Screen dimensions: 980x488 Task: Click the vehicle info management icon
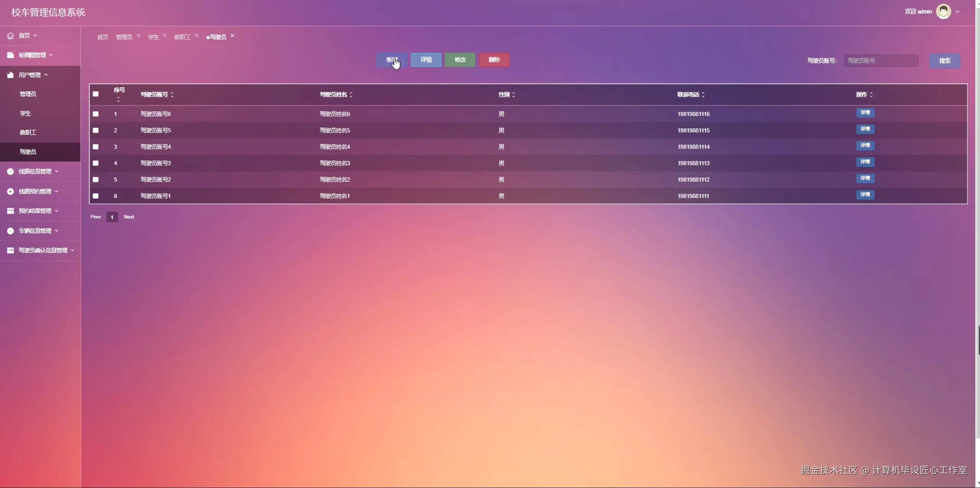click(10, 231)
